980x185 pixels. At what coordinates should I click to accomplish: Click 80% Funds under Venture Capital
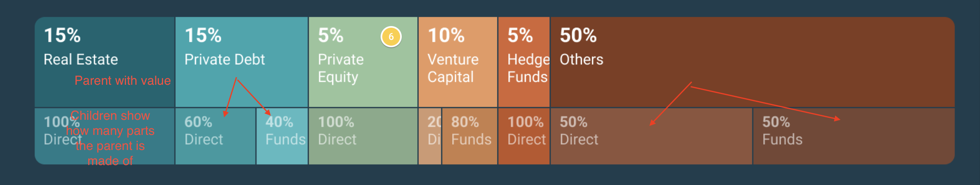470,136
